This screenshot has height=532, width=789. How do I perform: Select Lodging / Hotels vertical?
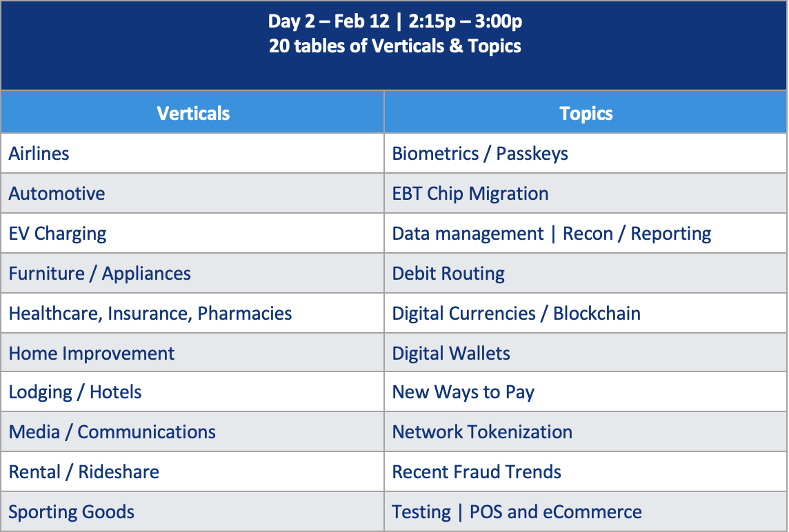[192, 391]
